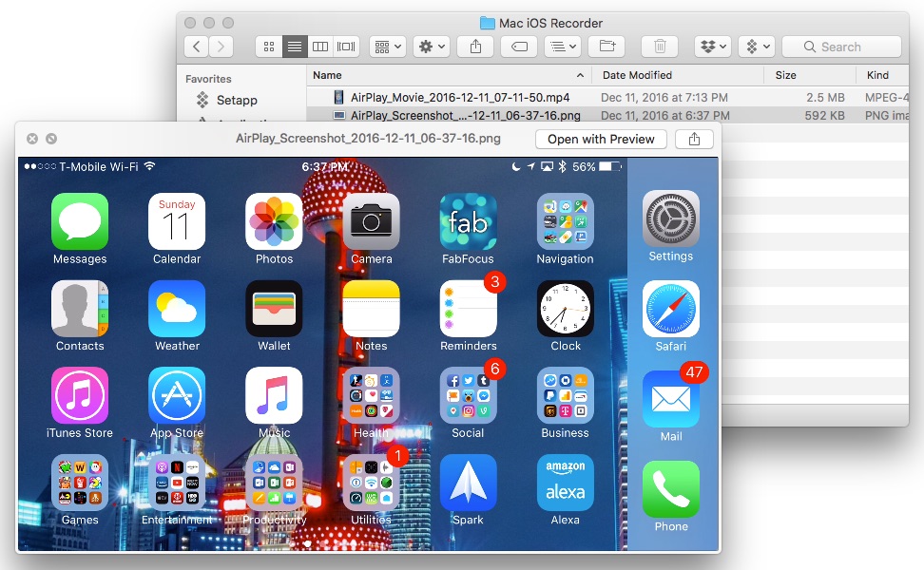Open the item arrangement dropdown
The width and height of the screenshot is (924, 570).
(x=388, y=47)
